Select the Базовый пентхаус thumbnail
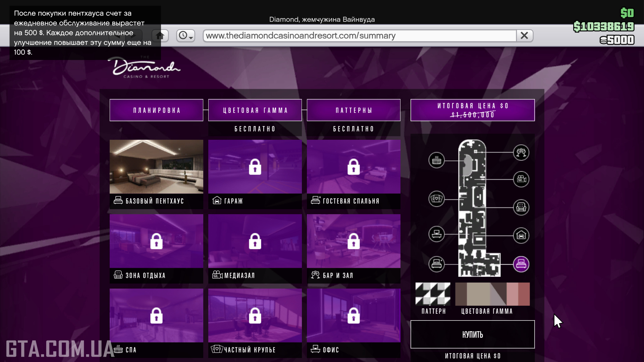The height and width of the screenshot is (362, 644). (x=156, y=167)
